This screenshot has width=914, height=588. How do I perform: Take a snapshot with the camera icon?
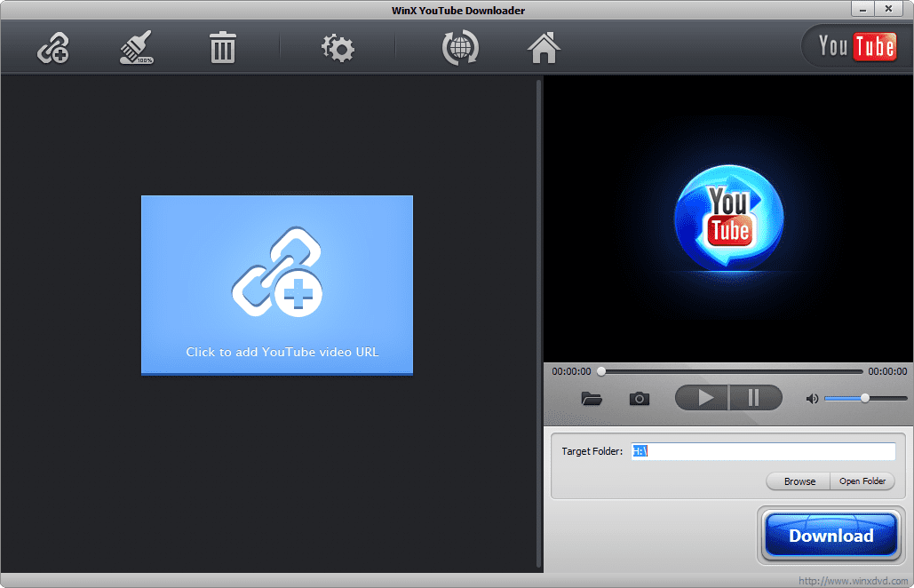tap(639, 398)
